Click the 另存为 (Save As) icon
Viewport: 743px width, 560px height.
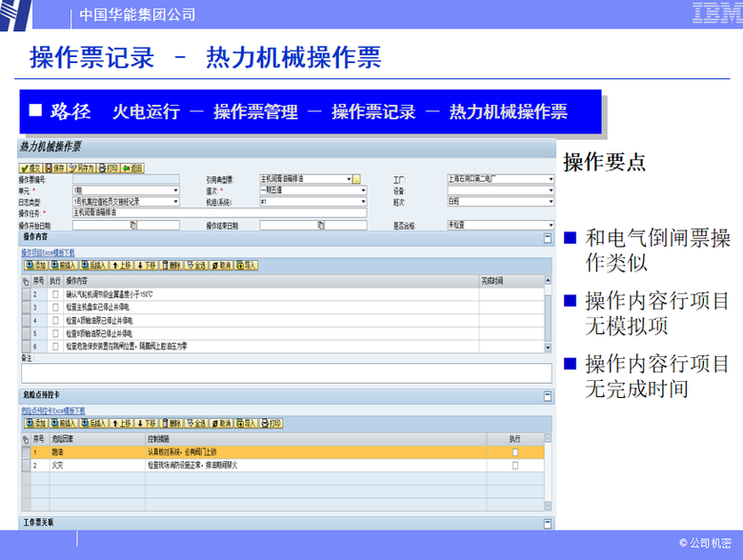click(x=81, y=168)
